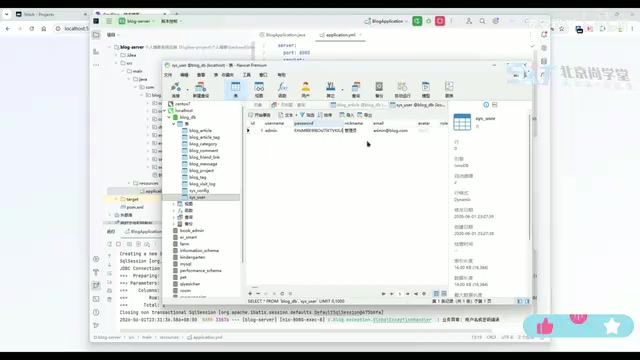Go to the first record page arrow

(x=384, y=294)
